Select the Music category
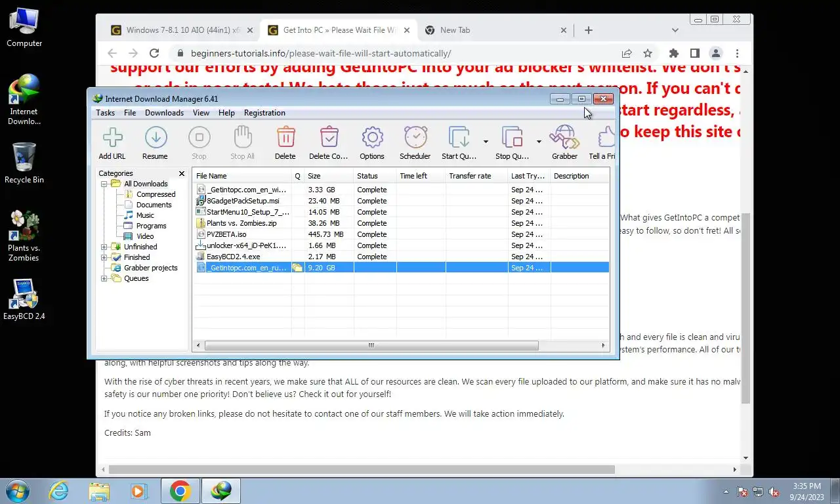This screenshot has height=504, width=840. [x=145, y=215]
